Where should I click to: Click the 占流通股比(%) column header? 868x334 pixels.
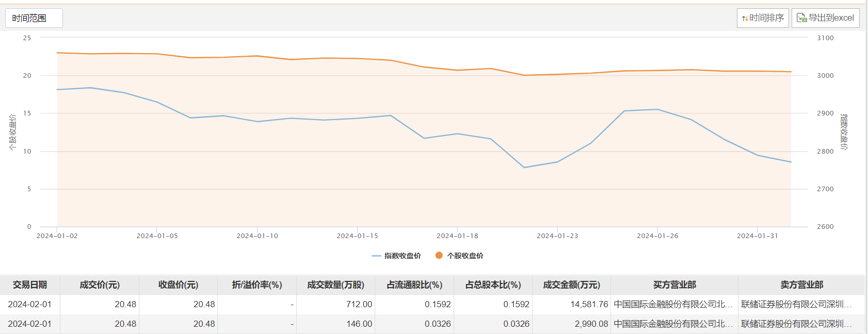pos(414,285)
